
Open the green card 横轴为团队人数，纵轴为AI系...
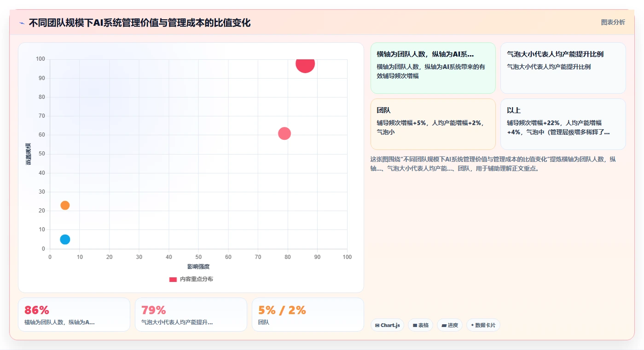[433, 68]
